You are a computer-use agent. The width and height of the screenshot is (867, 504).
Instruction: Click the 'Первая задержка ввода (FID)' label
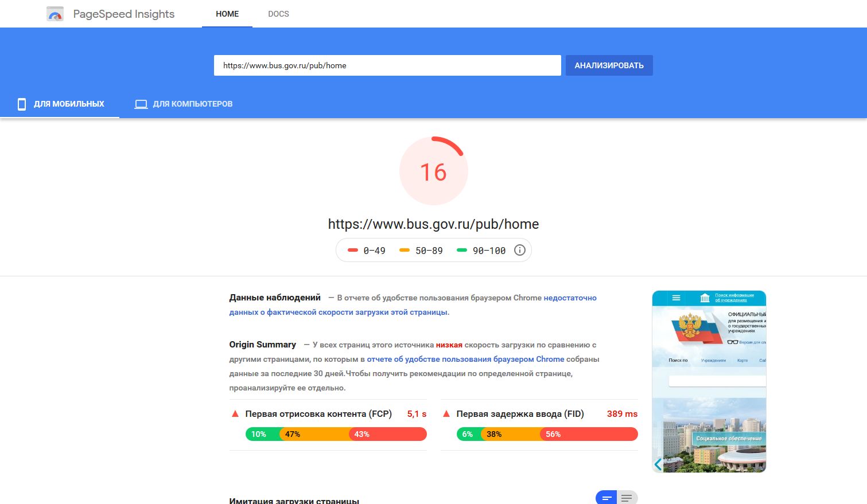[520, 413]
